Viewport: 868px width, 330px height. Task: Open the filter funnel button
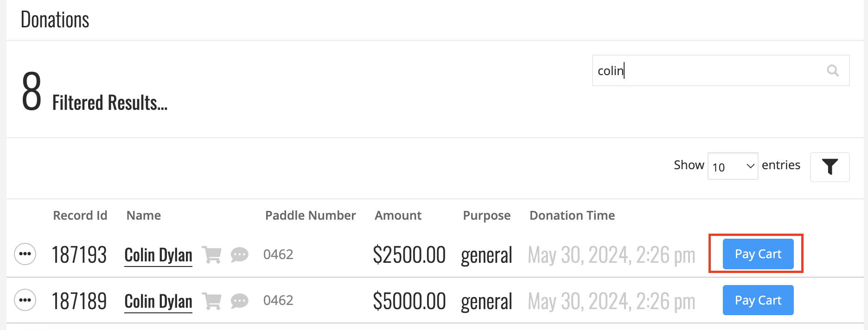(x=830, y=167)
